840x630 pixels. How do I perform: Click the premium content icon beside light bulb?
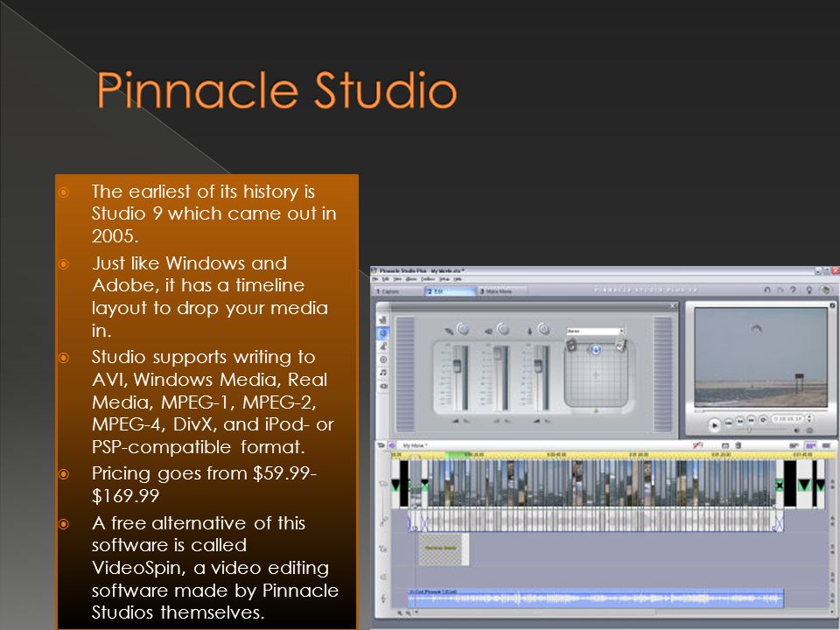click(x=825, y=290)
